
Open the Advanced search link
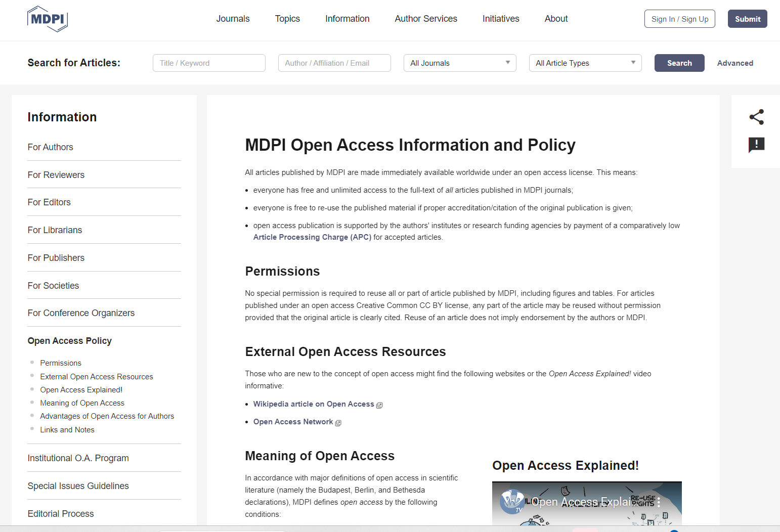[x=735, y=63]
